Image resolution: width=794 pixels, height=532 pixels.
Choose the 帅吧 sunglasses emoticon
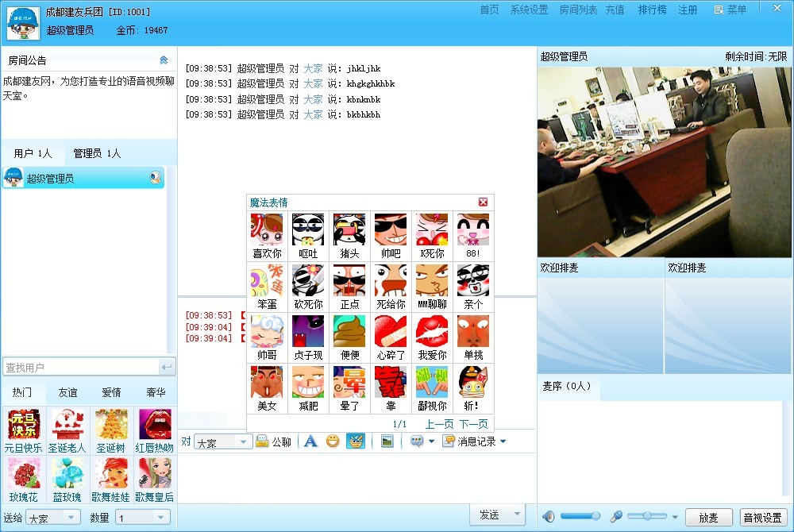[391, 236]
